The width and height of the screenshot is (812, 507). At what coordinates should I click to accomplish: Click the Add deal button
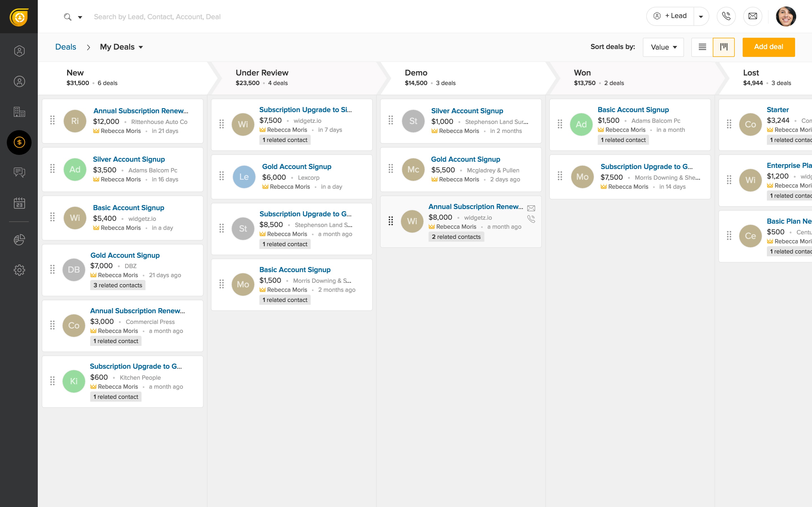tap(768, 47)
